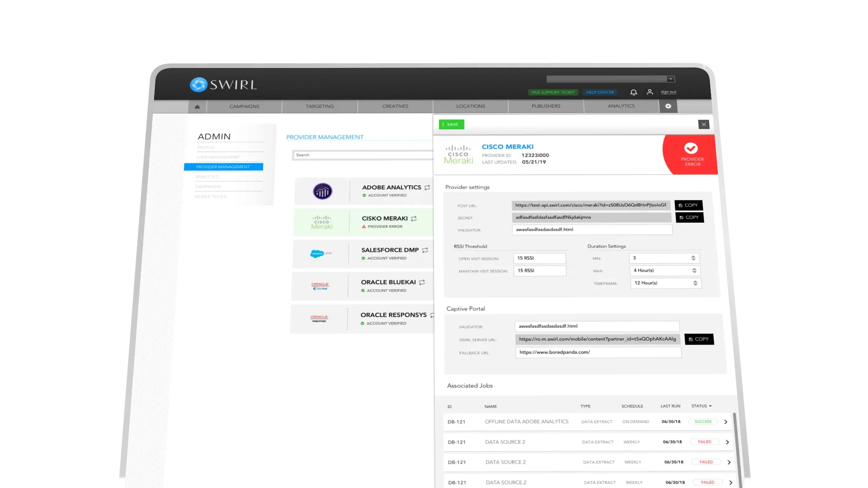Open the Publishers tab
The image size is (868, 488).
click(546, 106)
